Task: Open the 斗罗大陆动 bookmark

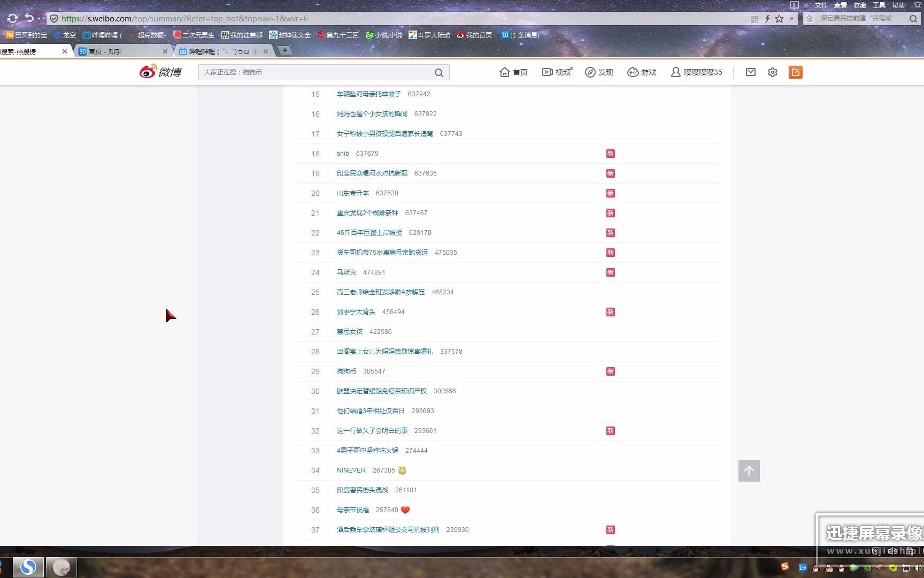Action: [429, 35]
